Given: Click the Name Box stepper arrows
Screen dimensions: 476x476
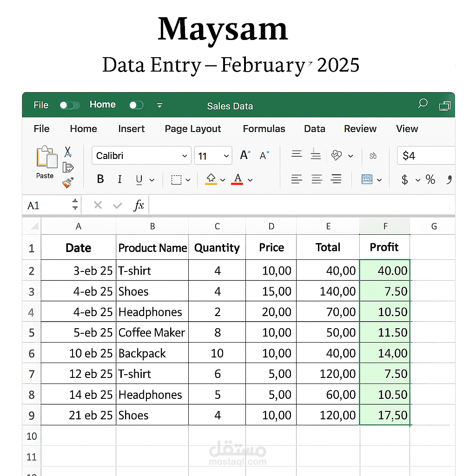Looking at the screenshot, I should 75,205.
